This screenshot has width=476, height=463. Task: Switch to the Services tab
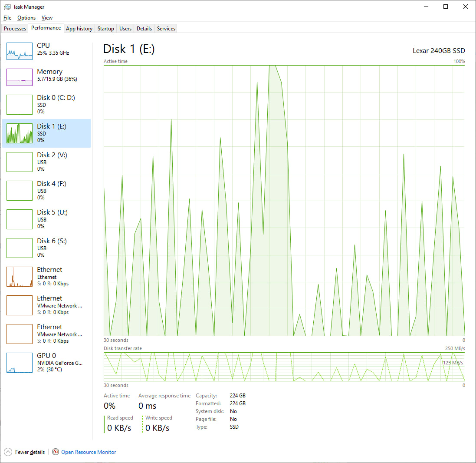[166, 29]
